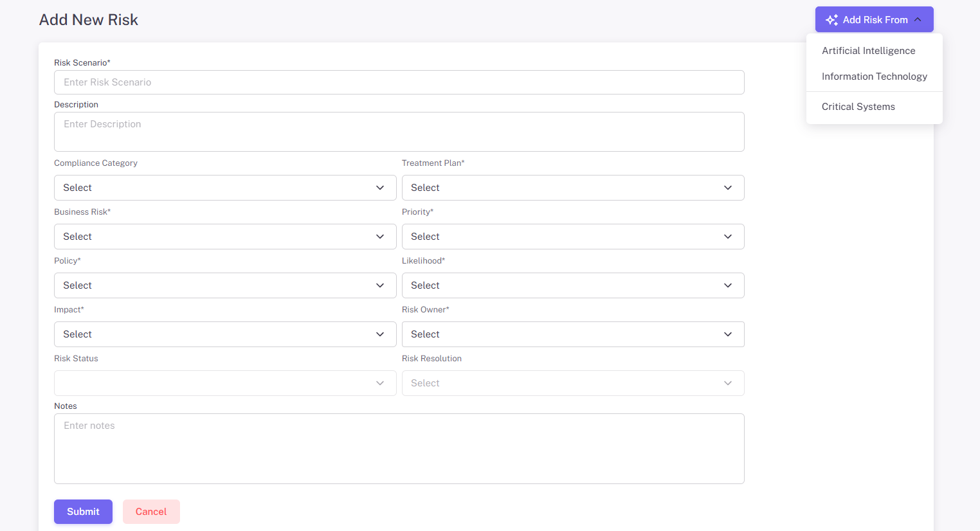Image resolution: width=980 pixels, height=531 pixels.
Task: Click the sparkle icon on Add Risk From
Action: pyautogui.click(x=831, y=20)
